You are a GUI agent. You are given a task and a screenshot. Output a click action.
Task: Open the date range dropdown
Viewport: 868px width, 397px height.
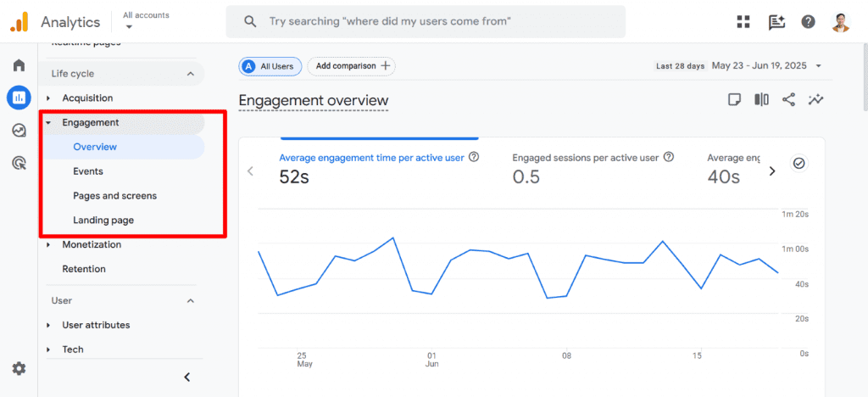click(818, 66)
